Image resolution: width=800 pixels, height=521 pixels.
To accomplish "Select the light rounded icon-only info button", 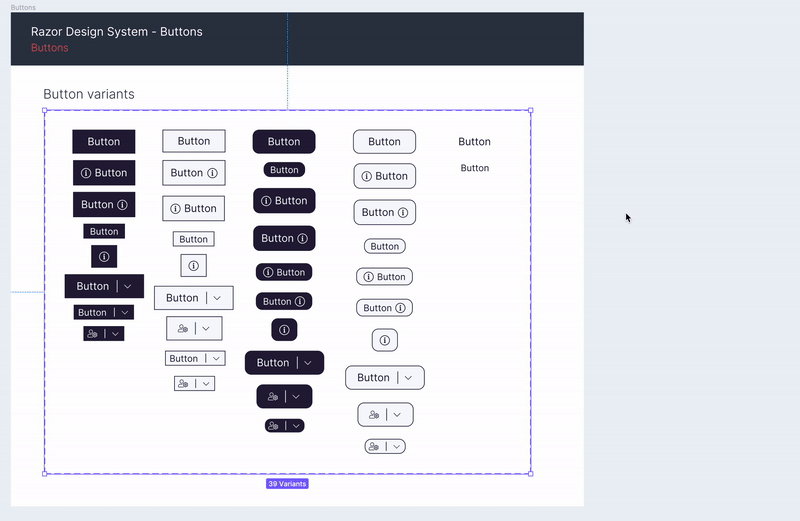I will pos(385,341).
